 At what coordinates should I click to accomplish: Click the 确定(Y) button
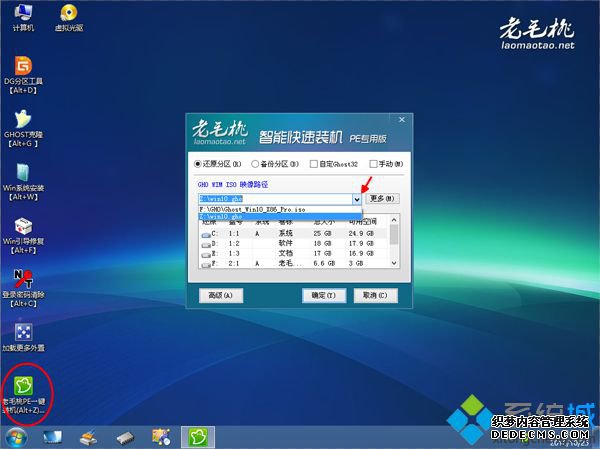click(324, 296)
